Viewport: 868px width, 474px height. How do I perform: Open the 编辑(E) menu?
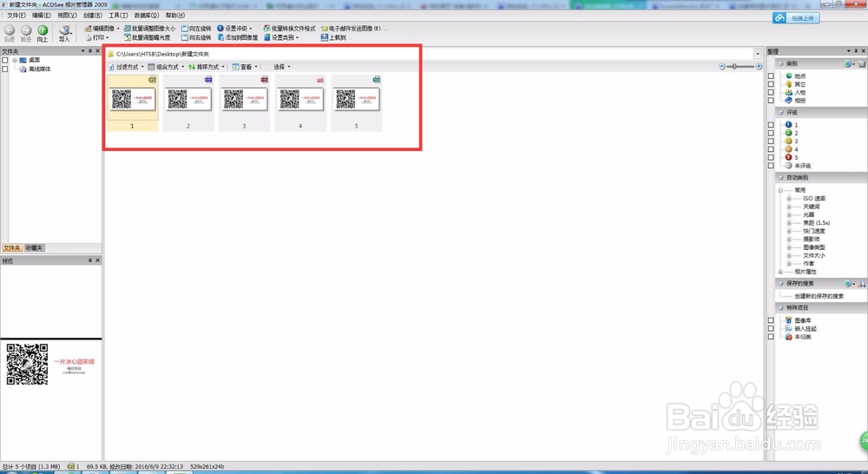42,16
